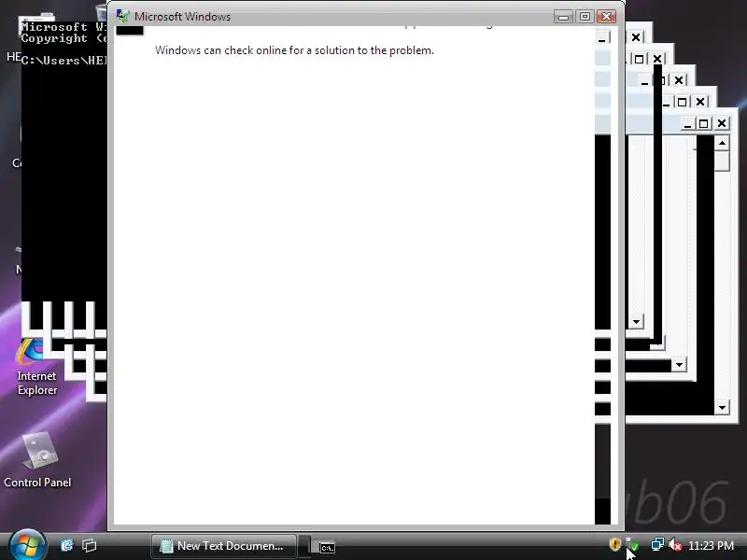
Task: Click 'Windows can check online for a solution' text
Action: [294, 50]
